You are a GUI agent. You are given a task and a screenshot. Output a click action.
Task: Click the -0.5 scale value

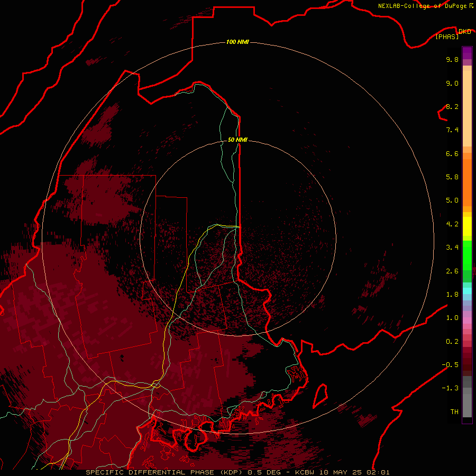pyautogui.click(x=450, y=365)
